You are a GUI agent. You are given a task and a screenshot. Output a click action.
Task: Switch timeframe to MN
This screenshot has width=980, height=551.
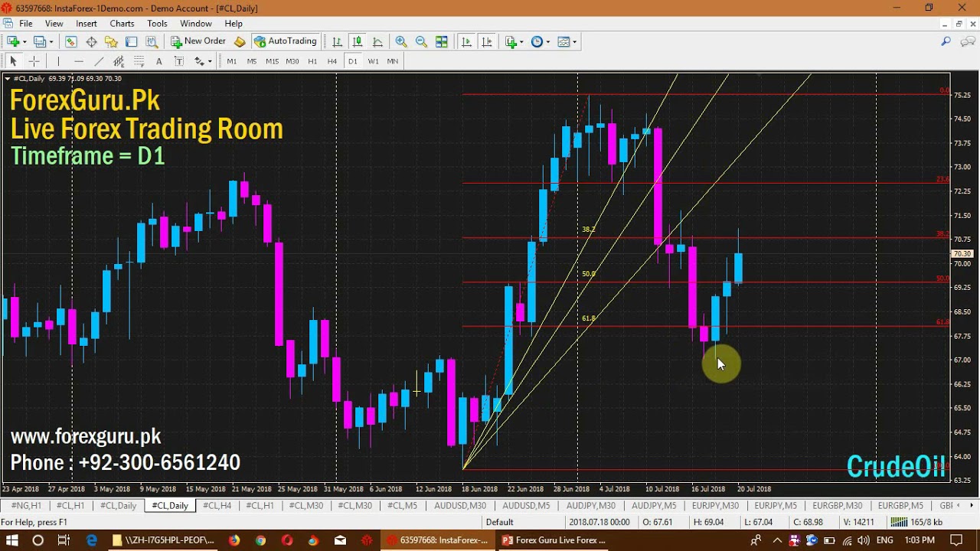[x=393, y=61]
